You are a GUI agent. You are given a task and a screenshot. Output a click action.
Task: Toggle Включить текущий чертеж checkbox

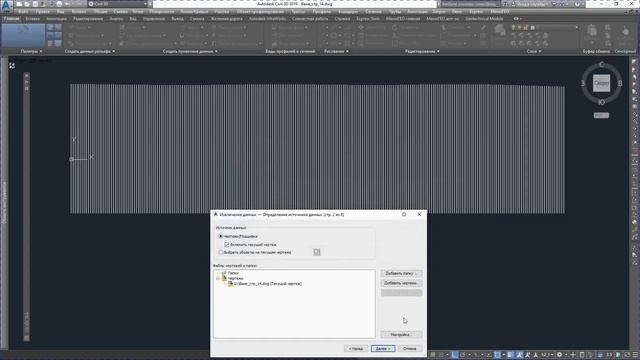click(227, 244)
